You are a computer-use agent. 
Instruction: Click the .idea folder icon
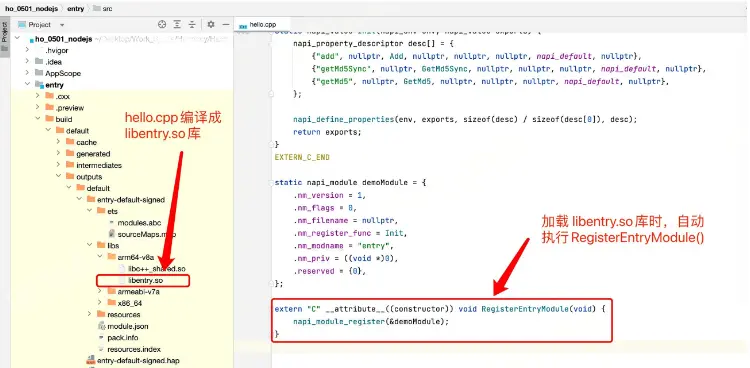coord(39,61)
